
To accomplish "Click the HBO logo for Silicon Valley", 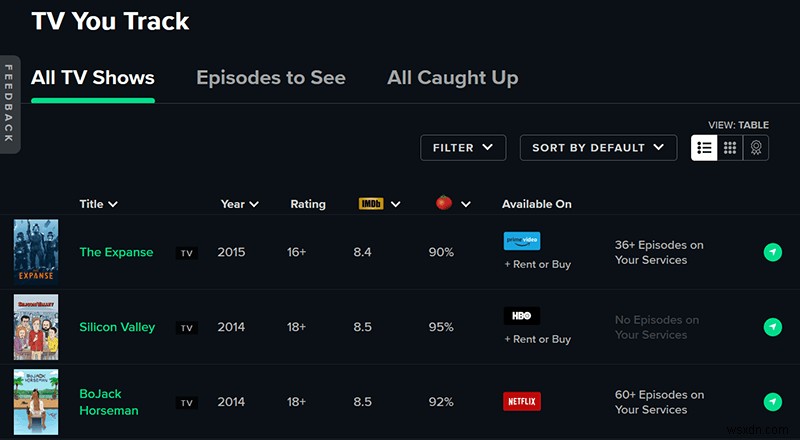I will tap(522, 316).
